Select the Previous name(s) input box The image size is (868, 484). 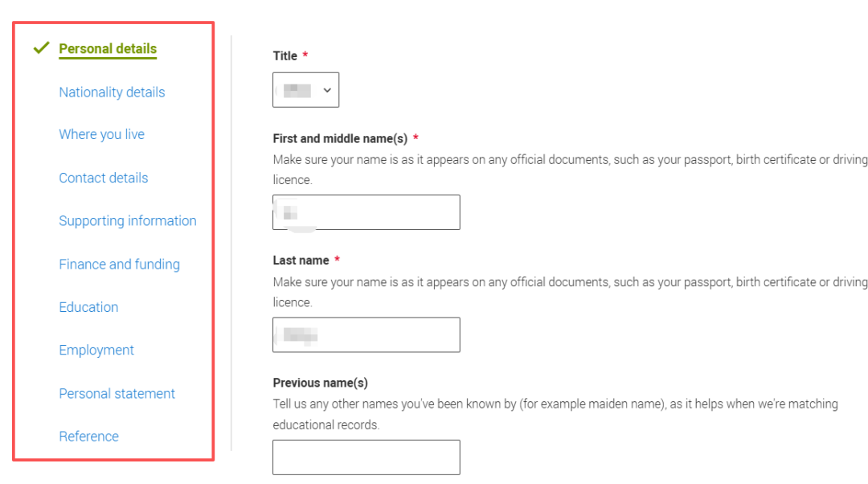pos(366,457)
